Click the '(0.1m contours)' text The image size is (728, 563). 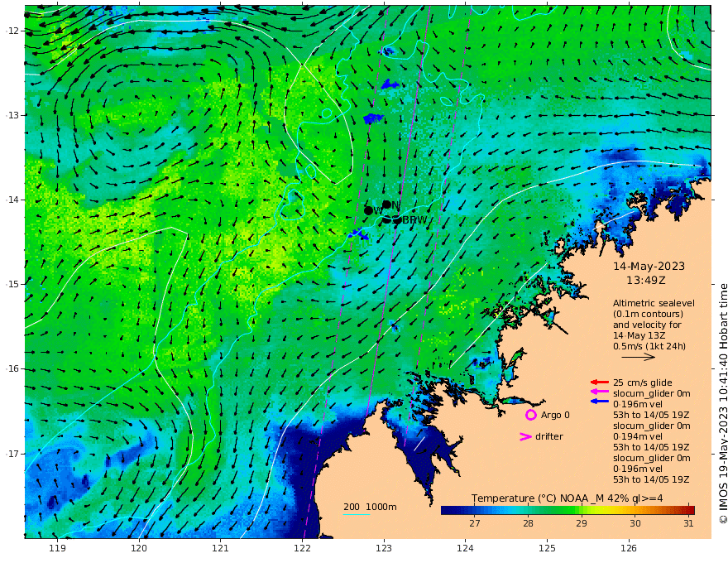[x=648, y=314]
